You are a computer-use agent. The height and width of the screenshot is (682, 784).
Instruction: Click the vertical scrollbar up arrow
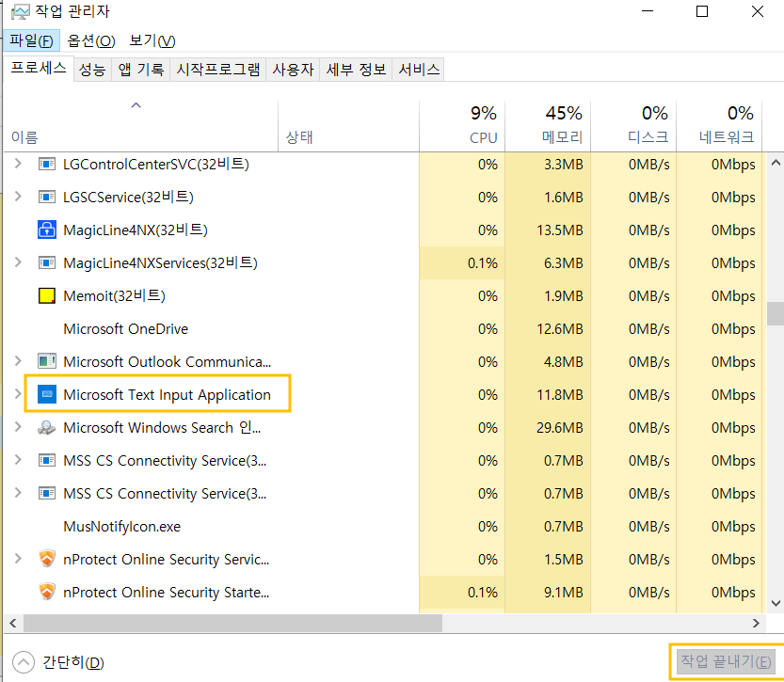coord(776,163)
